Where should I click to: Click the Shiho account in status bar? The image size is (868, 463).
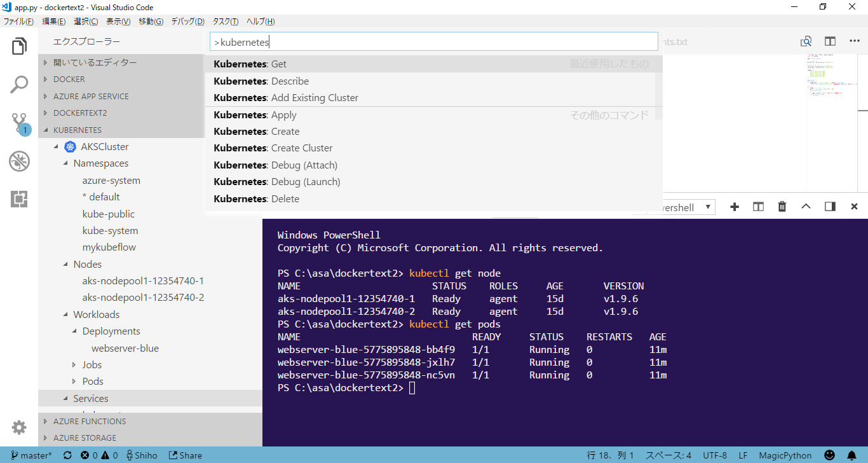(142, 455)
